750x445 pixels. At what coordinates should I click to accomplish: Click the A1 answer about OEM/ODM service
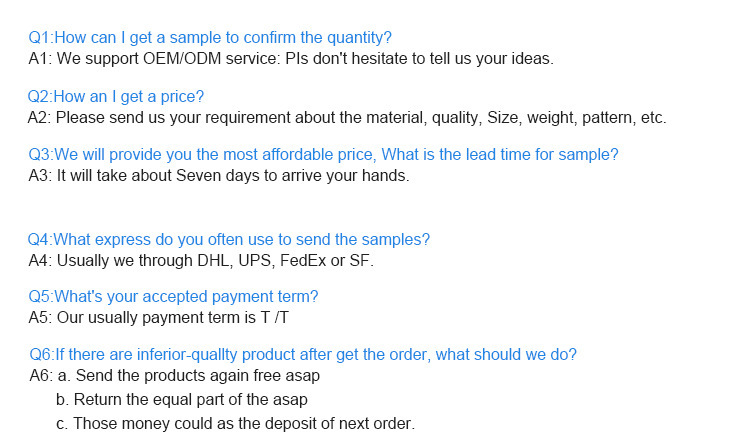click(290, 58)
